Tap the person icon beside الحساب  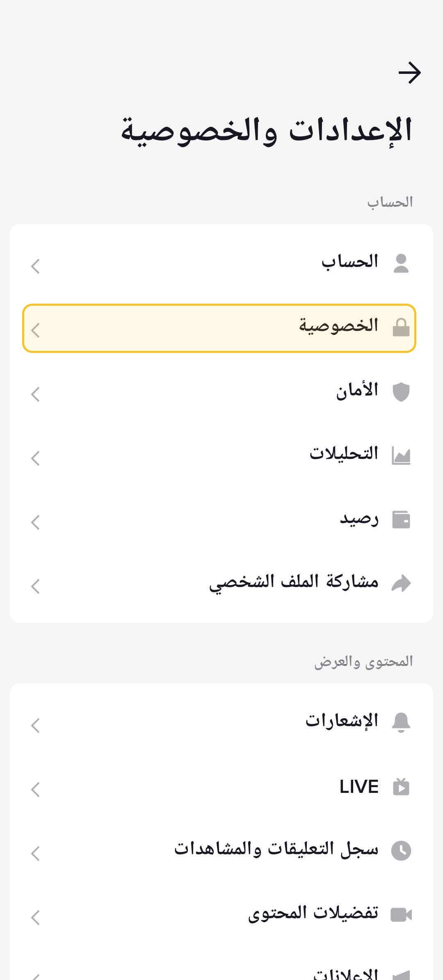(x=401, y=263)
